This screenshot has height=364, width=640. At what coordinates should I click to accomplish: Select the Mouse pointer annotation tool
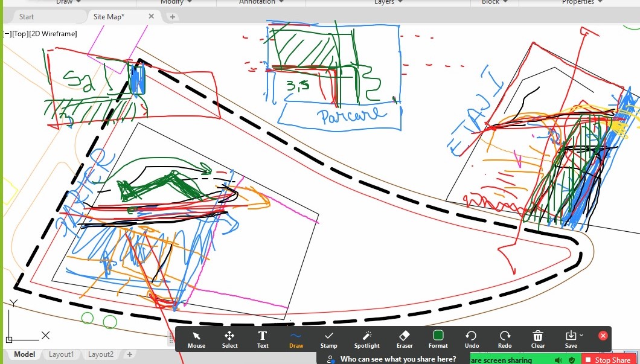(196, 339)
